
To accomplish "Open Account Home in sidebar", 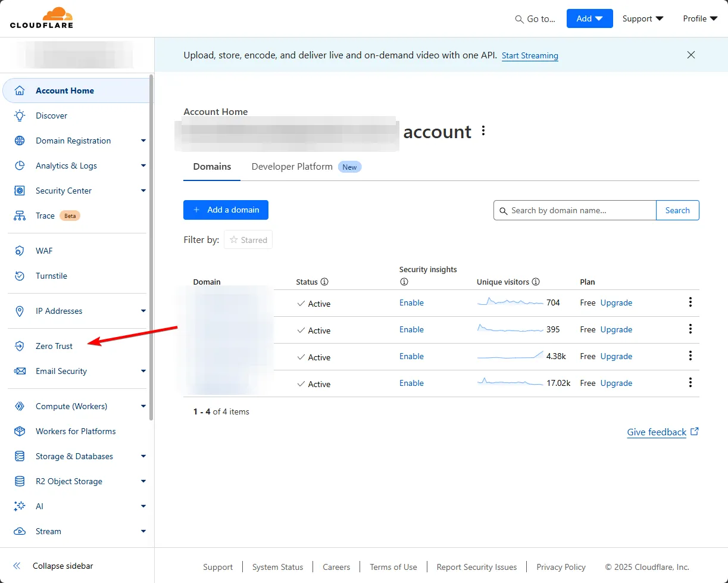I will coord(76,91).
